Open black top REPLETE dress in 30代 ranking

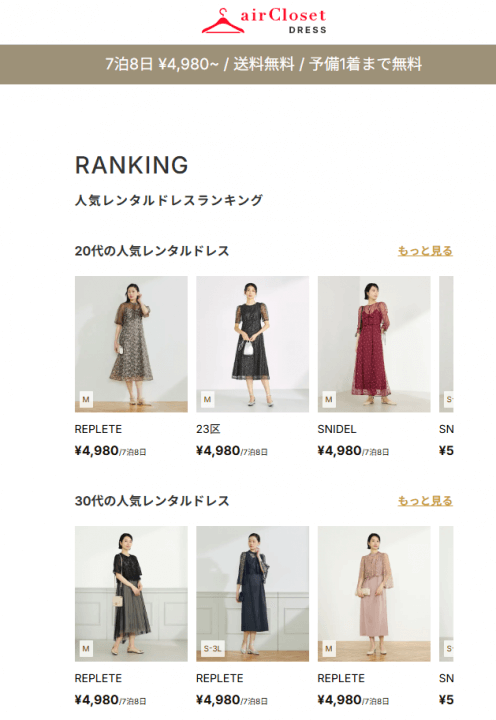point(131,594)
